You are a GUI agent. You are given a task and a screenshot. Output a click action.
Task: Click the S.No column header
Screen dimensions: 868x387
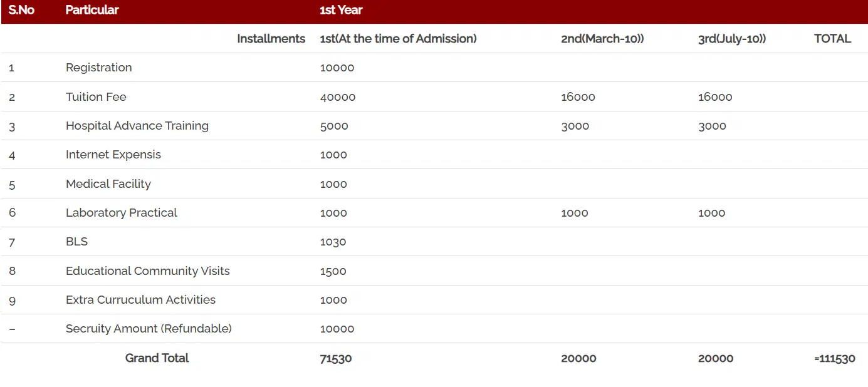[21, 10]
